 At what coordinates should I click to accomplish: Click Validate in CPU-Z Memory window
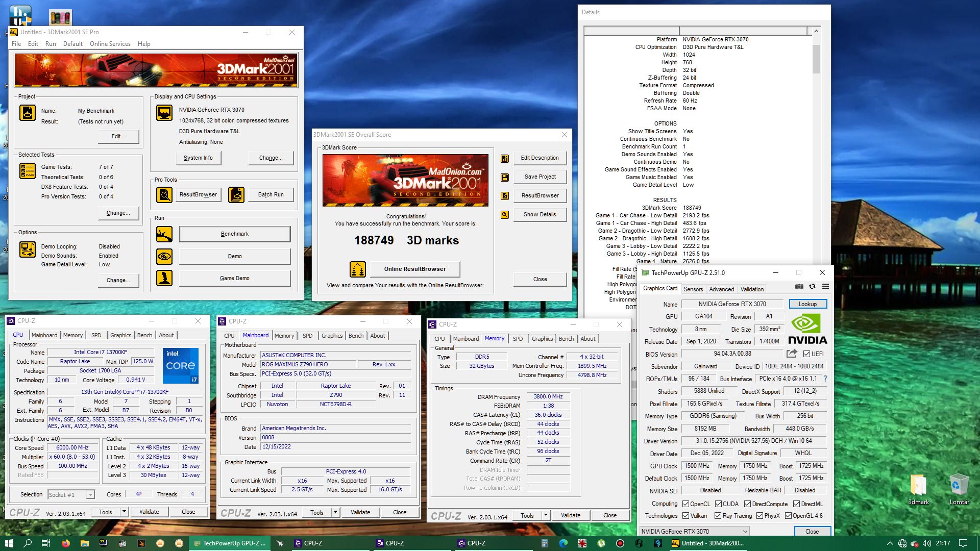pos(571,515)
